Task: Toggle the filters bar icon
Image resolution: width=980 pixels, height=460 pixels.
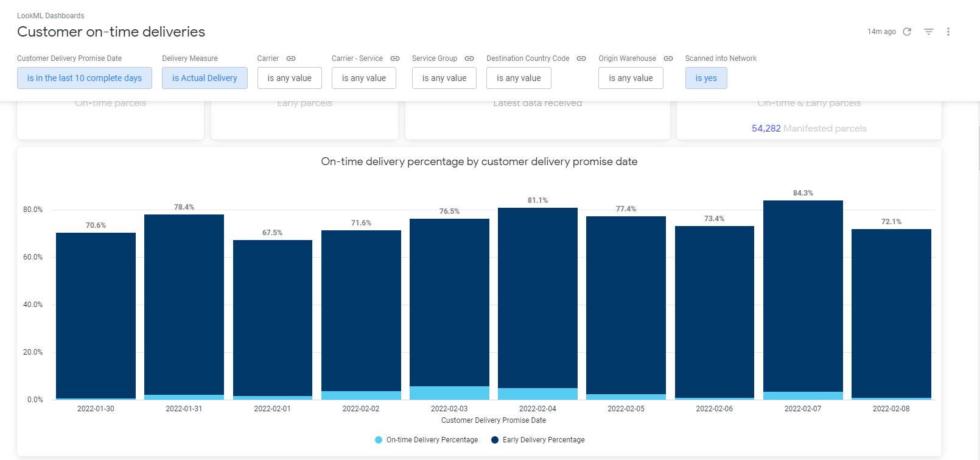Action: (928, 32)
